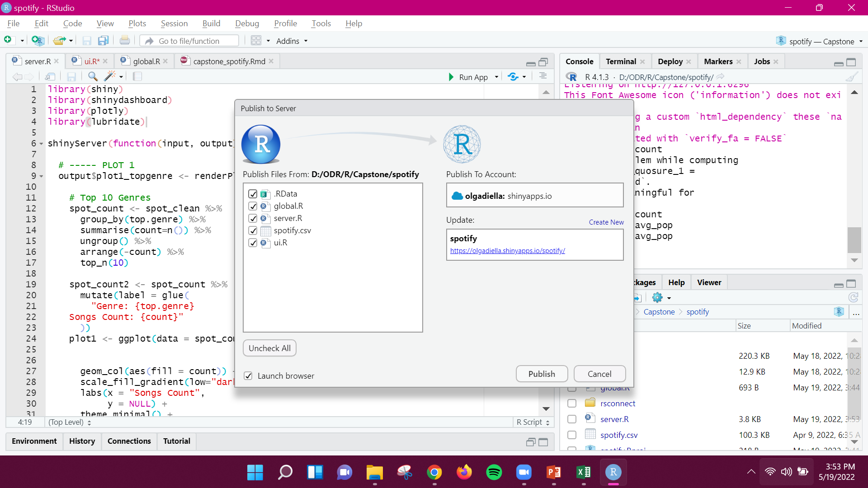The image size is (868, 488).
Task: Compile a report using the notebook icon
Action: pyautogui.click(x=137, y=76)
